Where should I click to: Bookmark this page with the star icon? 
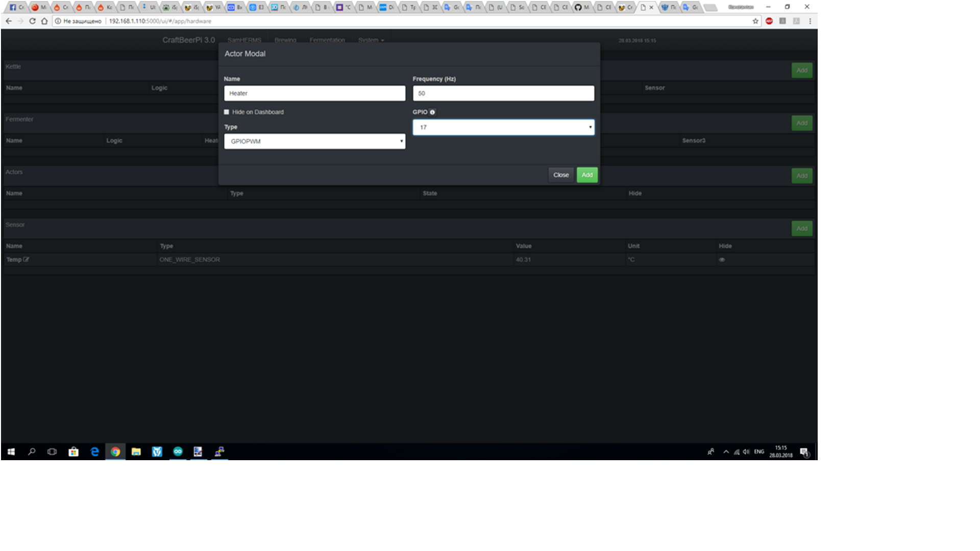(755, 21)
